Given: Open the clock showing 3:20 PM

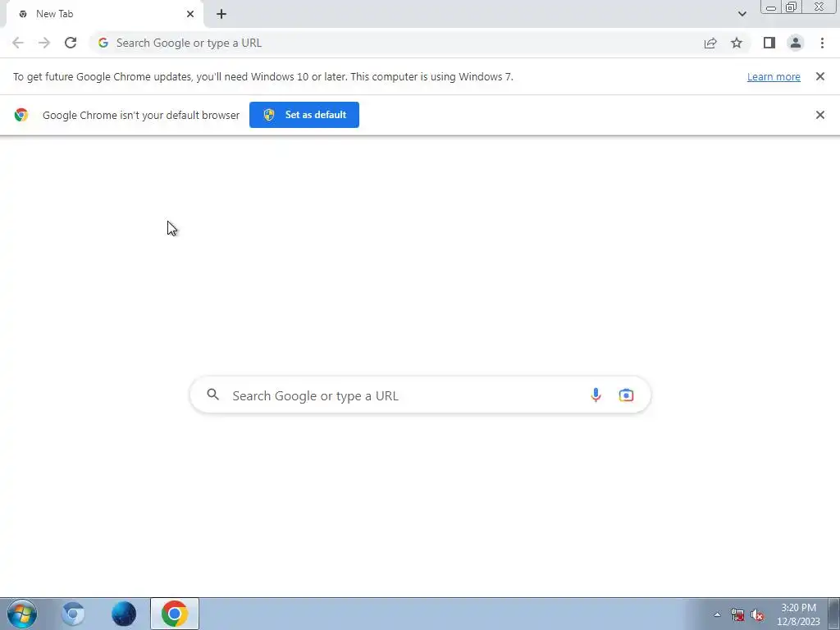Looking at the screenshot, I should [798, 614].
